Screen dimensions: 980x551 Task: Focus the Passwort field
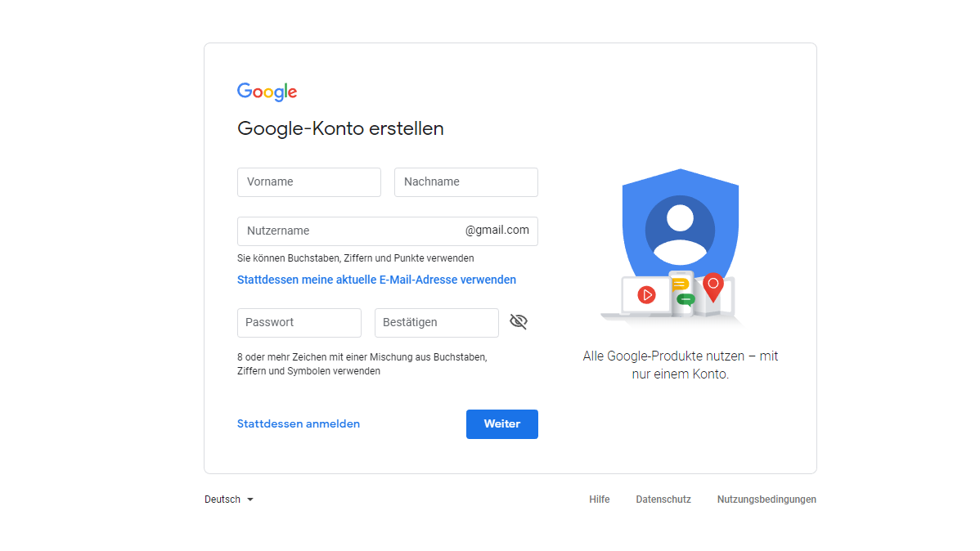coord(299,323)
